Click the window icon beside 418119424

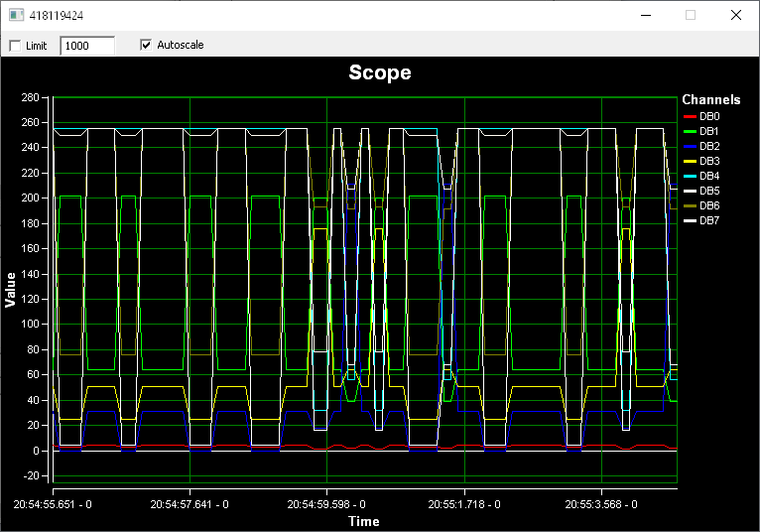pos(16,15)
